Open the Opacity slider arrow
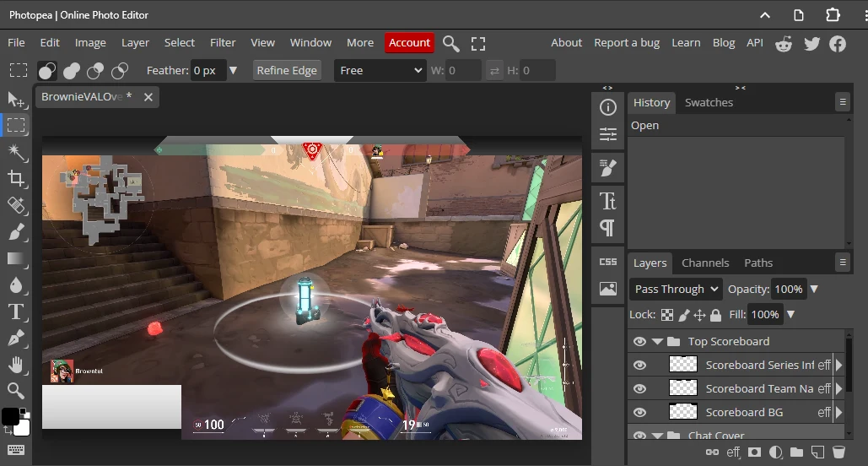 point(814,290)
